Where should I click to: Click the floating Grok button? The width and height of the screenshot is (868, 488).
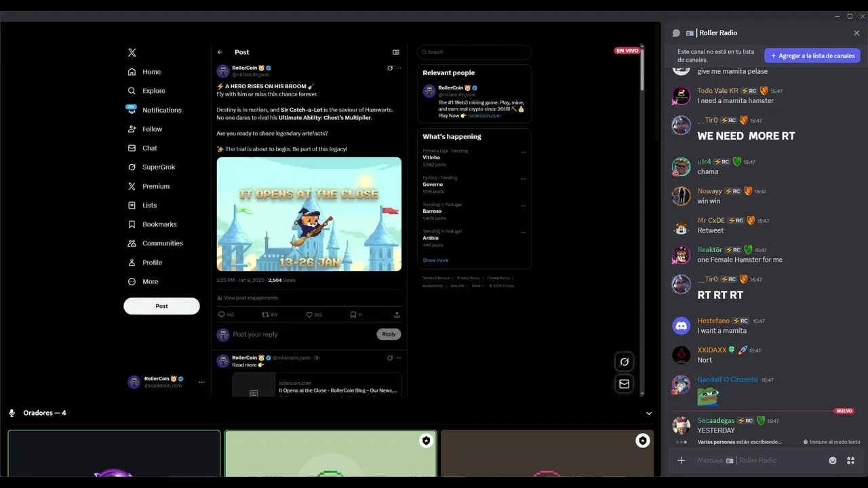point(625,362)
